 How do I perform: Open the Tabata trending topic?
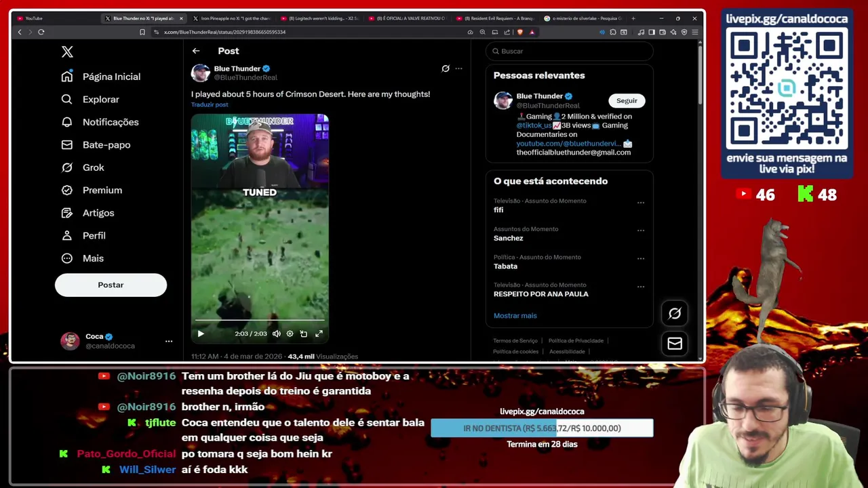click(x=506, y=266)
